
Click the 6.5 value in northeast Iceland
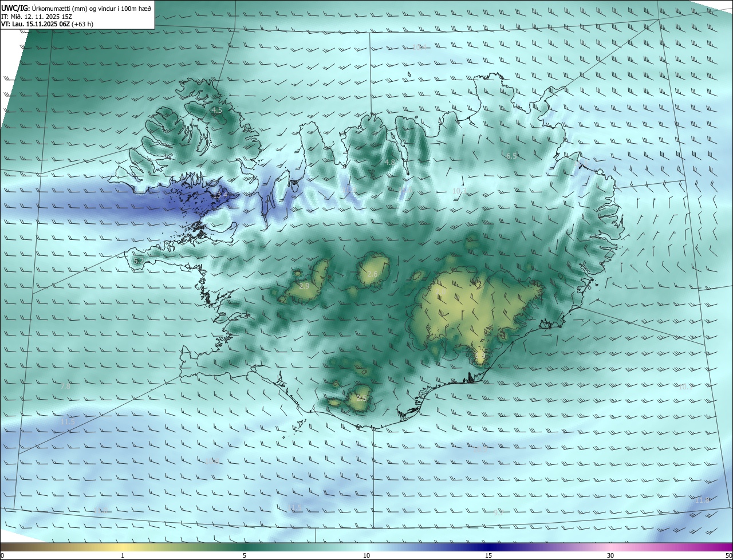coord(511,156)
